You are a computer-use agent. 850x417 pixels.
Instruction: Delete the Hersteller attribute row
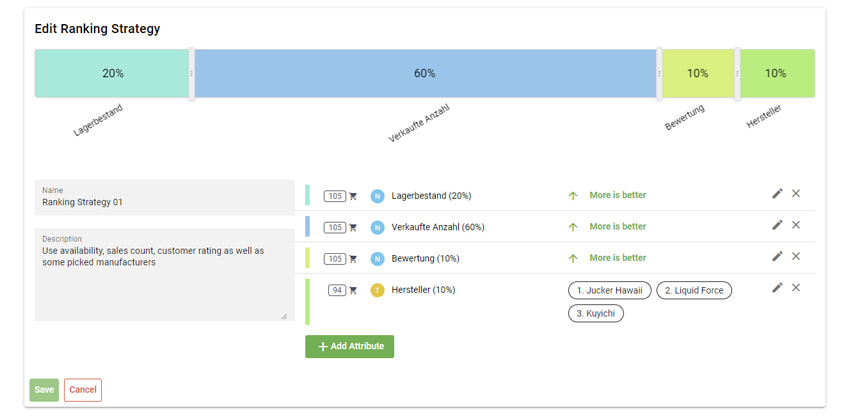(x=796, y=288)
